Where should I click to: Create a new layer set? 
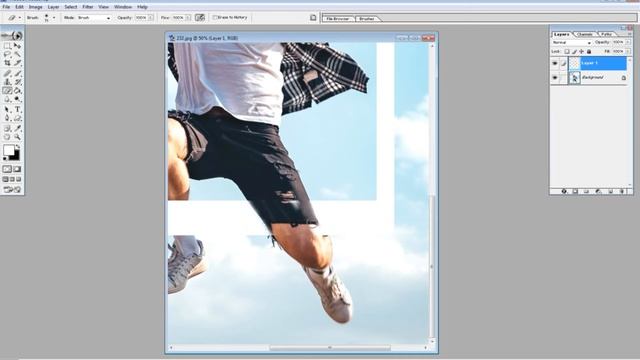tap(587, 191)
